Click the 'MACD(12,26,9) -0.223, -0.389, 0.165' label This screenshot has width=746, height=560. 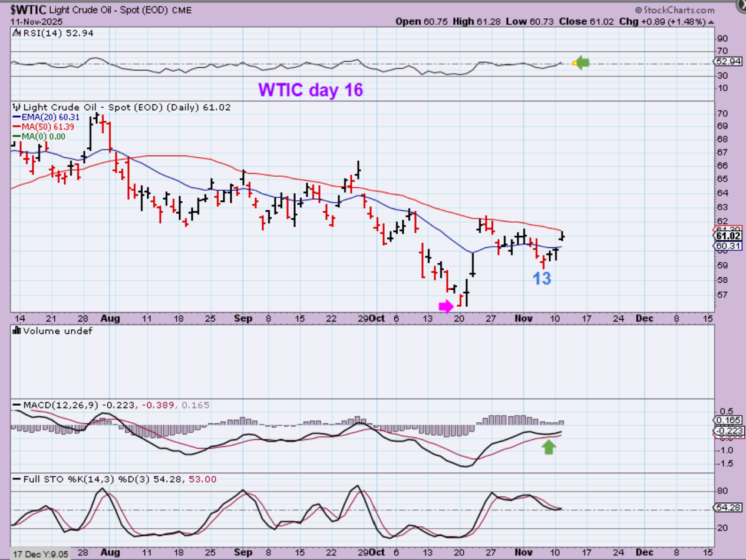coord(116,405)
